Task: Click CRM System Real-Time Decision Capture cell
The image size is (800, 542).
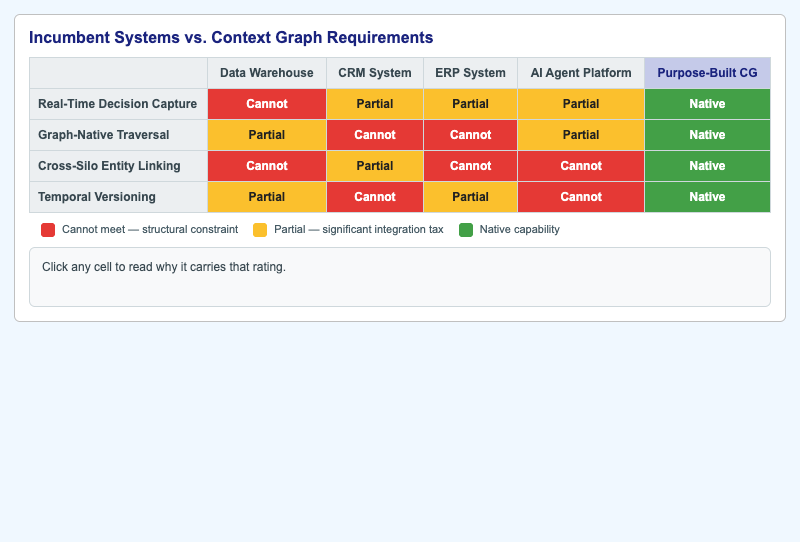Action: pyautogui.click(x=375, y=104)
